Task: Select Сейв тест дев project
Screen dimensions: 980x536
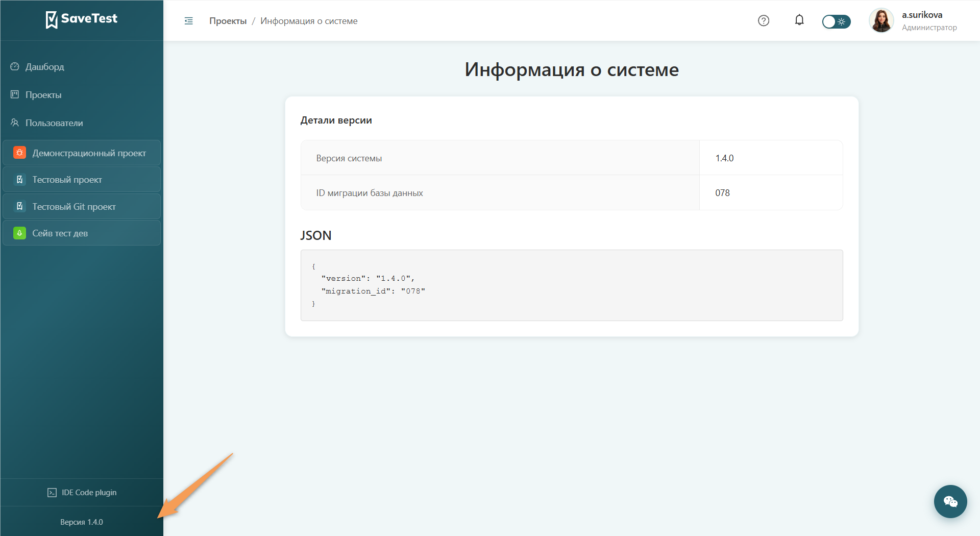Action: 82,233
